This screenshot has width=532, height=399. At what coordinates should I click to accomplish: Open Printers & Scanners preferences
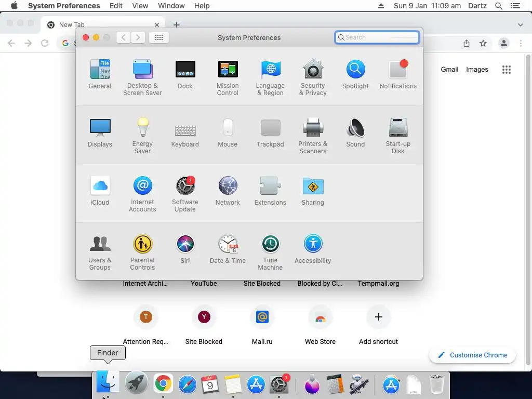click(313, 136)
